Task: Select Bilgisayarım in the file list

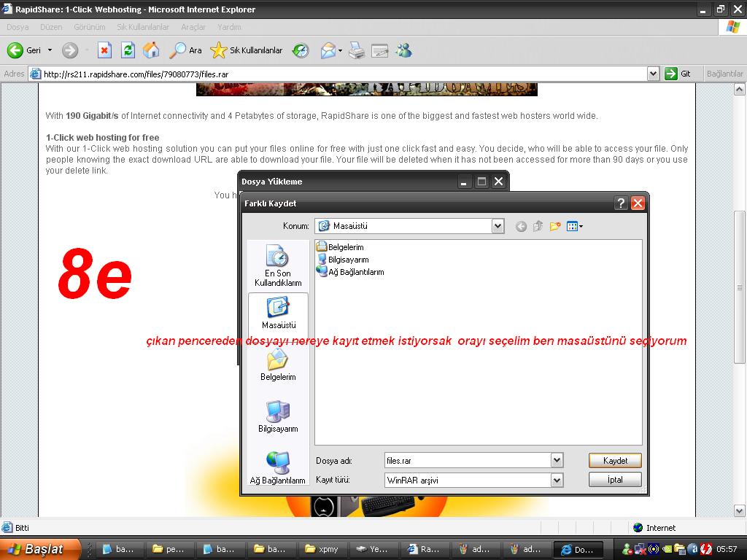Action: (x=343, y=260)
